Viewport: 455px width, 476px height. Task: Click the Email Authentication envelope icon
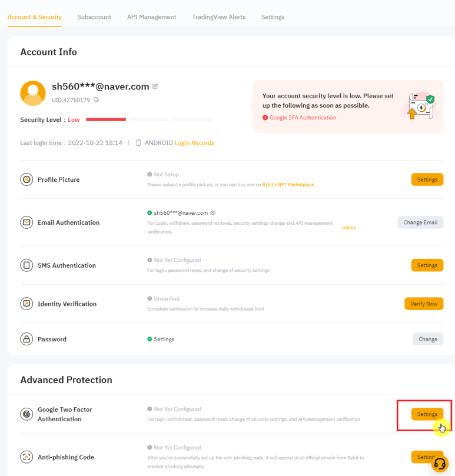26,222
